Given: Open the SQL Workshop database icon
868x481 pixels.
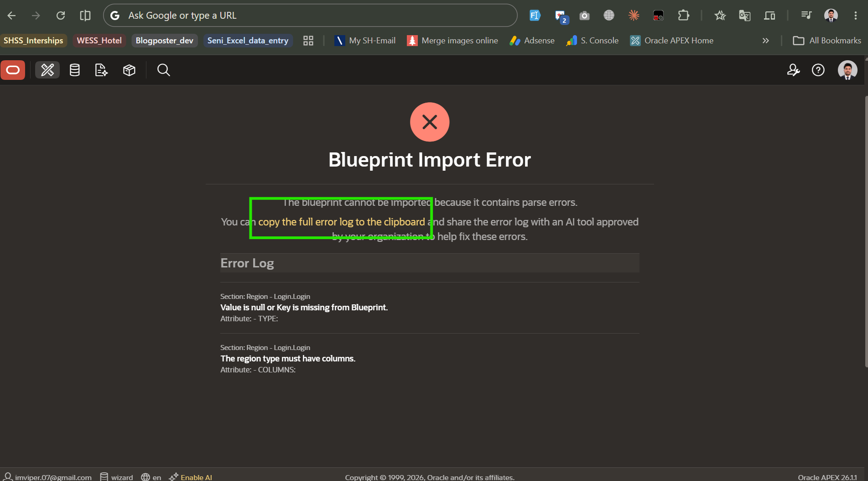Looking at the screenshot, I should coord(74,70).
